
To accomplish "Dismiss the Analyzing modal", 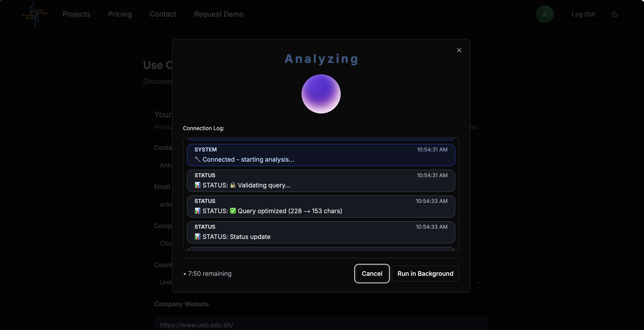I will click(x=459, y=50).
